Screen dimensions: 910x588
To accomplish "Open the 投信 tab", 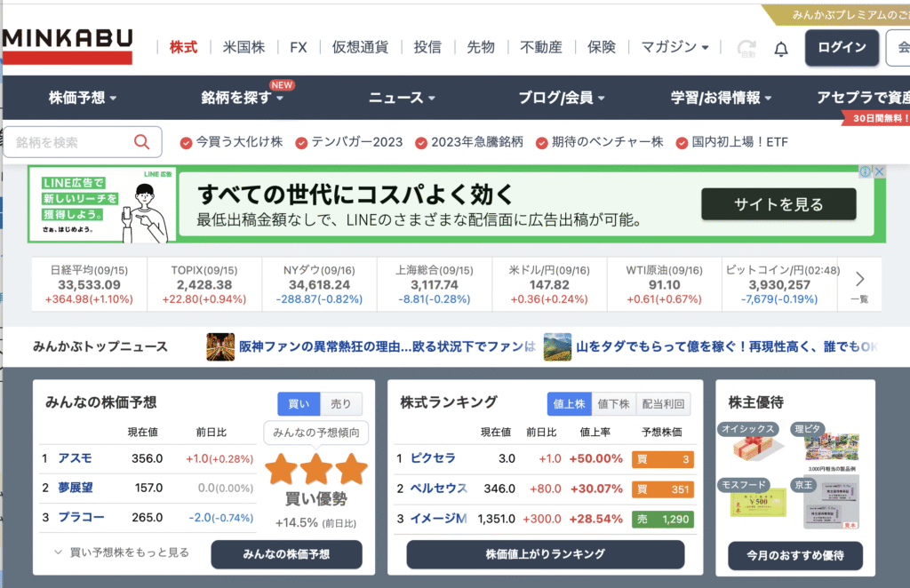I will pyautogui.click(x=427, y=47).
